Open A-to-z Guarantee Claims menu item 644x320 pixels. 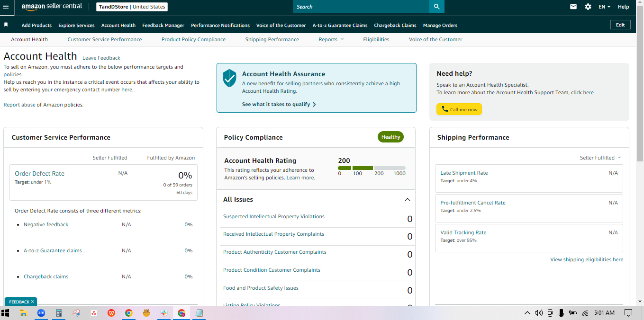tap(340, 25)
